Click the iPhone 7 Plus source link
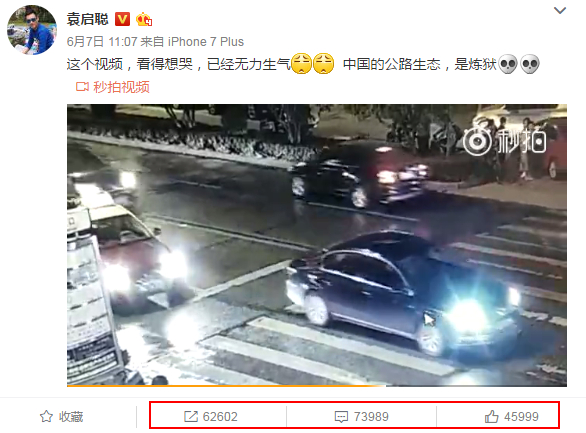The image size is (586, 433). click(x=206, y=41)
